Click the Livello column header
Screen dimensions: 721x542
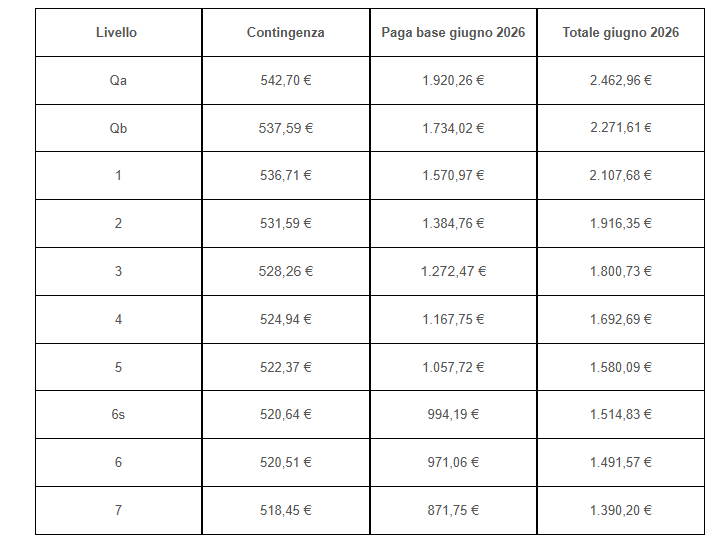pos(118,33)
